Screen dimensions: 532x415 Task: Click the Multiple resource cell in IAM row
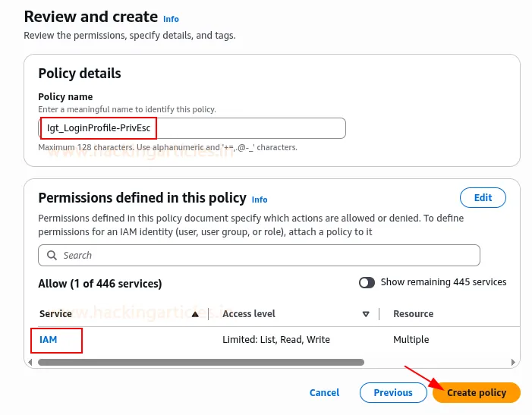(411, 340)
